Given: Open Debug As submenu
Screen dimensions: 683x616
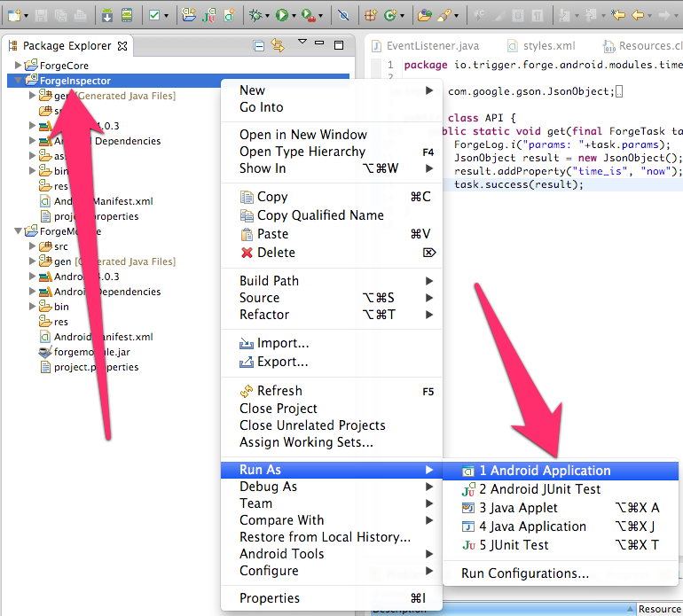Looking at the screenshot, I should (332, 487).
